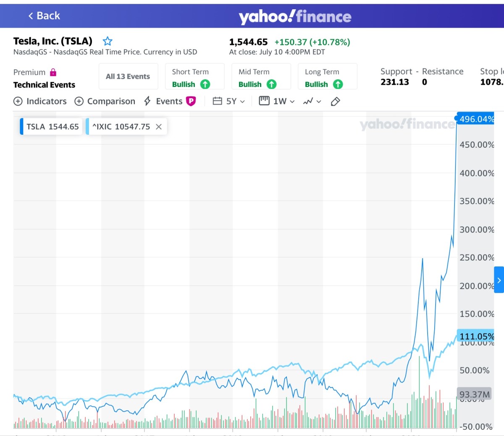Remove the ^IXIC comparison with its X
The width and height of the screenshot is (504, 436).
coord(158,126)
